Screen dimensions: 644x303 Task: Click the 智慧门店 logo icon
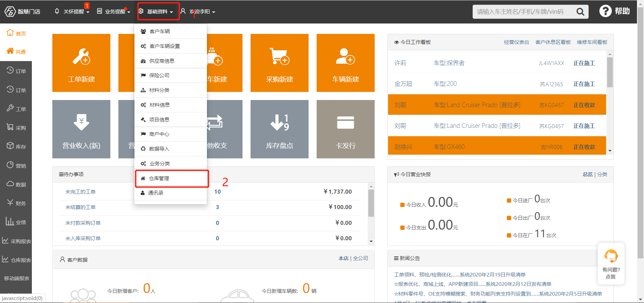[10, 11]
